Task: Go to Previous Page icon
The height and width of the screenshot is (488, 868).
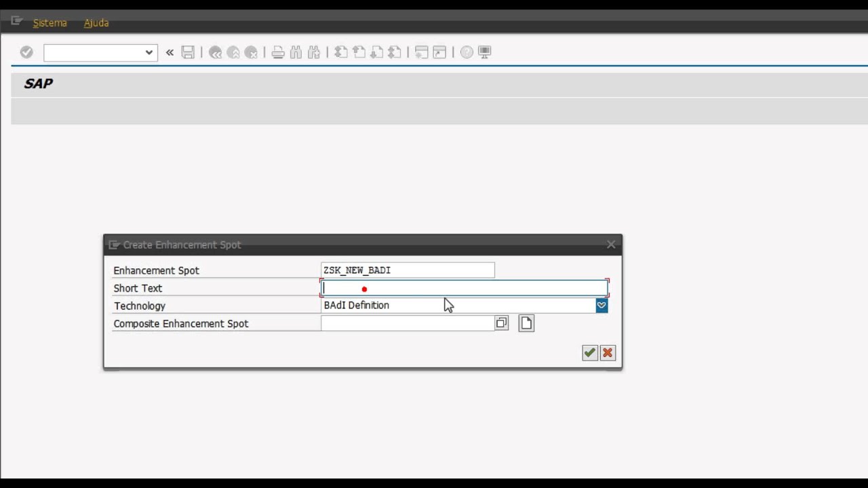Action: [x=359, y=52]
